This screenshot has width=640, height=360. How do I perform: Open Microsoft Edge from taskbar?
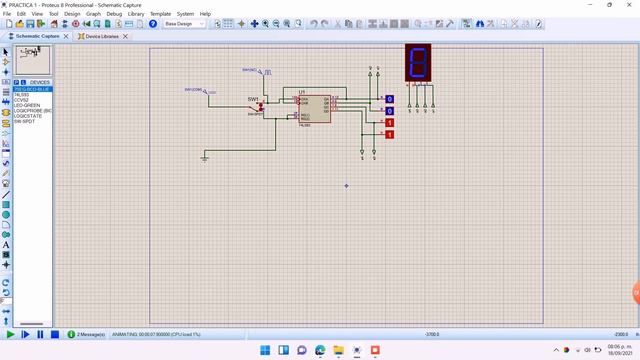tap(320, 350)
